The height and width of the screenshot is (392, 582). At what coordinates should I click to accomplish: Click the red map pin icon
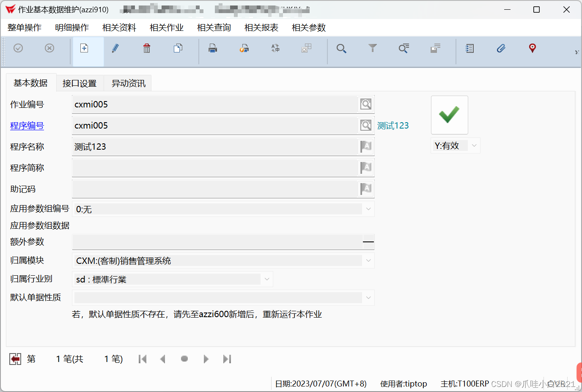533,48
